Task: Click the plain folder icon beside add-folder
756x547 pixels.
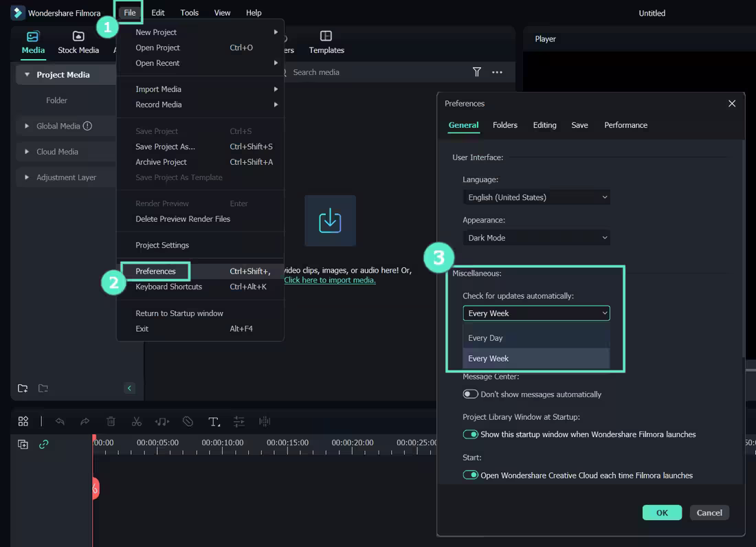Action: click(43, 388)
